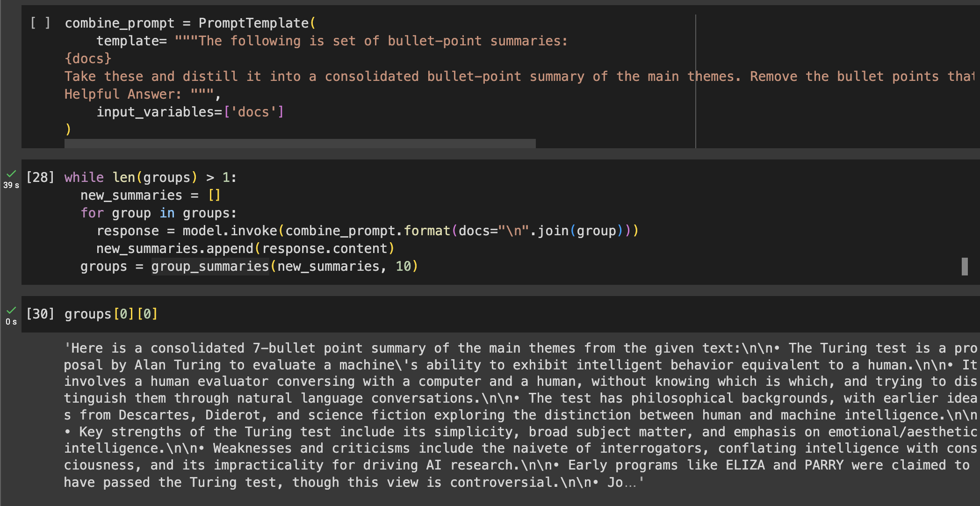Image resolution: width=980 pixels, height=506 pixels.
Task: Click the horizontal scrollbar under the combine_prompt cell
Action: 300,144
